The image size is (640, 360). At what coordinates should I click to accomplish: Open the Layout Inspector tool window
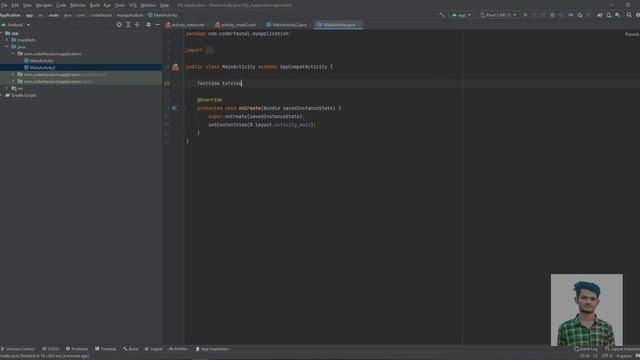622,349
